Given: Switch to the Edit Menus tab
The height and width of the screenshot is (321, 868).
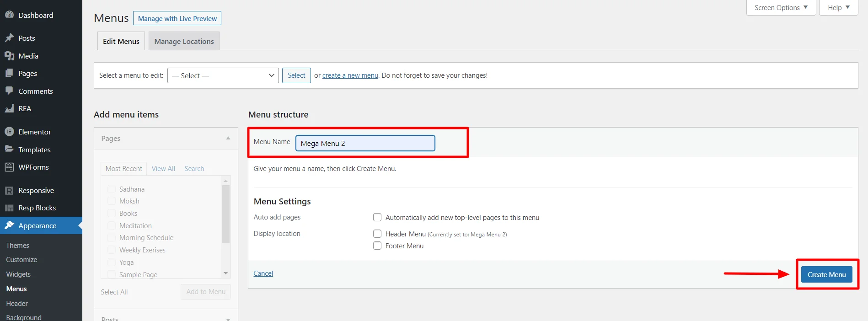Looking at the screenshot, I should pos(121,41).
